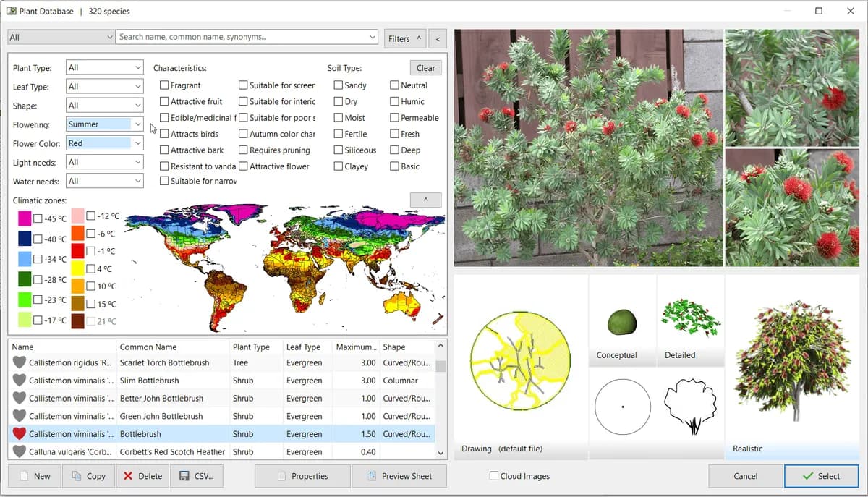
Task: Confirm with the Select button
Action: pyautogui.click(x=821, y=476)
